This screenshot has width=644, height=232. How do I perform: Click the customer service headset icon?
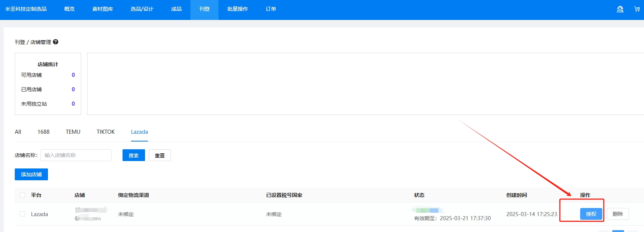620,9
